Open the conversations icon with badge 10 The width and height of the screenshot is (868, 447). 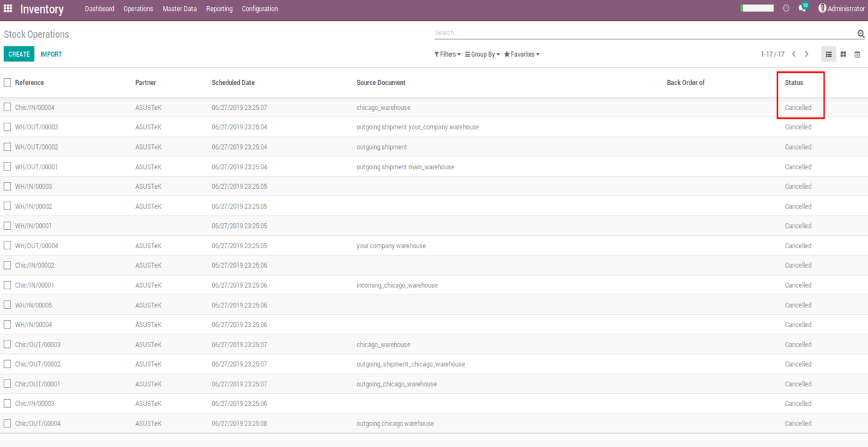(x=802, y=8)
